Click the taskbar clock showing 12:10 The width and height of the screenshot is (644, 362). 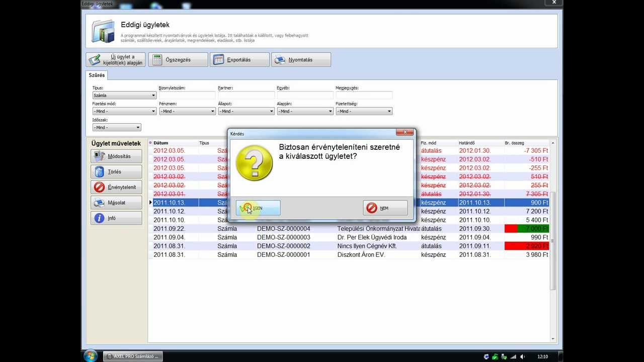tap(542, 356)
